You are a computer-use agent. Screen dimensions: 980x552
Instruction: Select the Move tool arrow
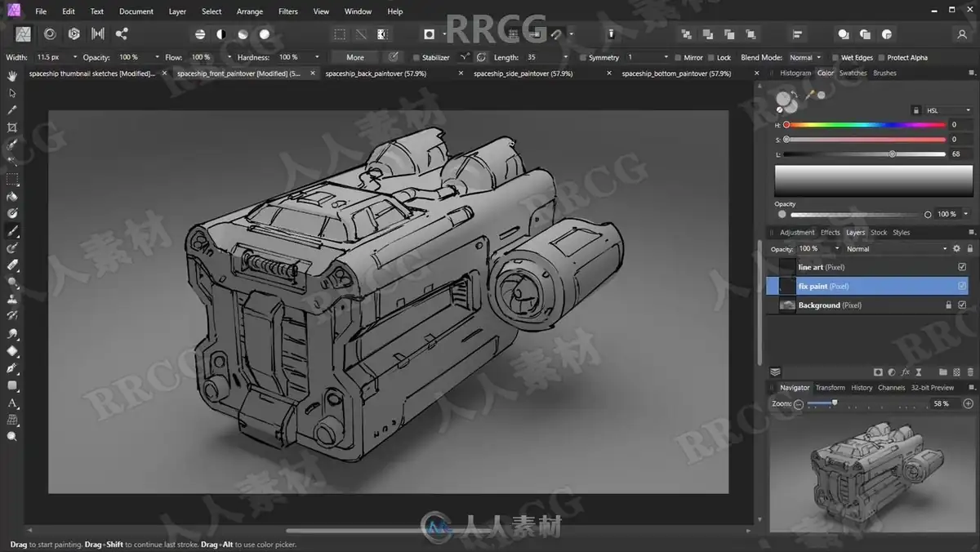[x=12, y=93]
